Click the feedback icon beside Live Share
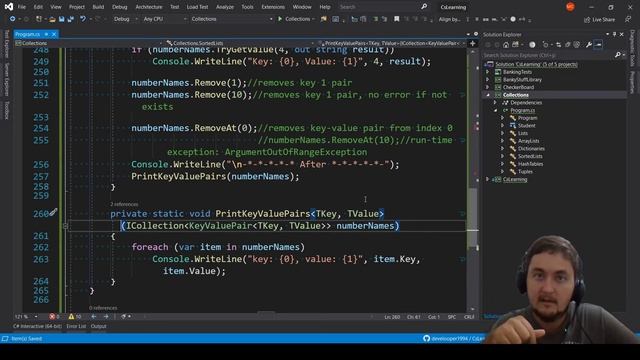The height and width of the screenshot is (360, 640). [x=628, y=19]
